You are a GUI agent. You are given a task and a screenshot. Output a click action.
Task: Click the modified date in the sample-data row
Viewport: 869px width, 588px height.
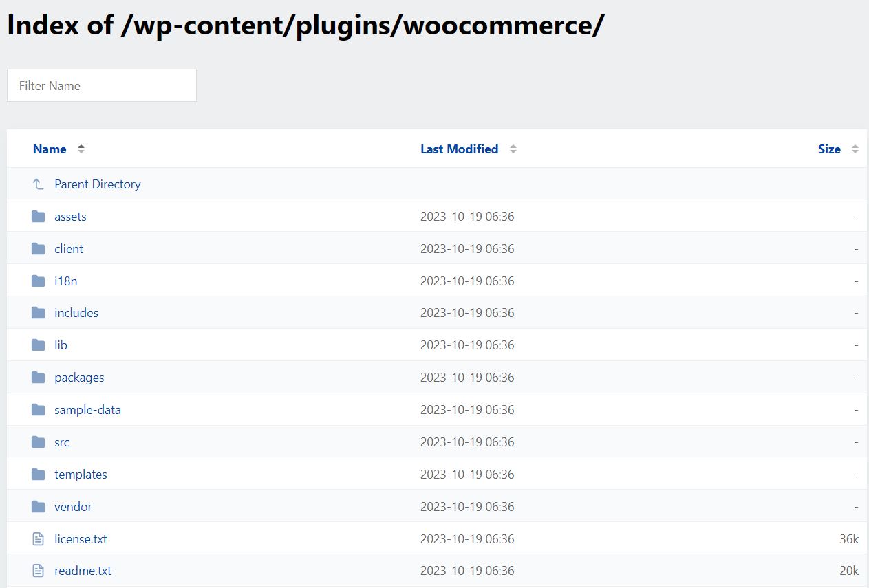click(x=467, y=410)
